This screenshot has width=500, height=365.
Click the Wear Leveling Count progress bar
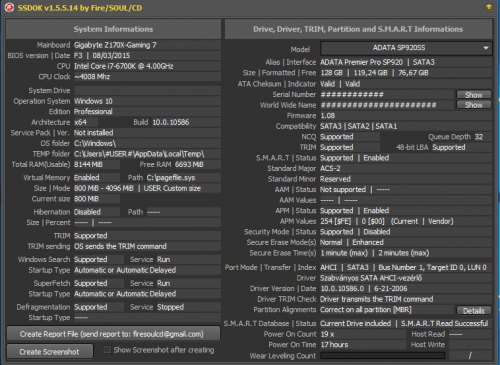pyautogui.click(x=383, y=356)
